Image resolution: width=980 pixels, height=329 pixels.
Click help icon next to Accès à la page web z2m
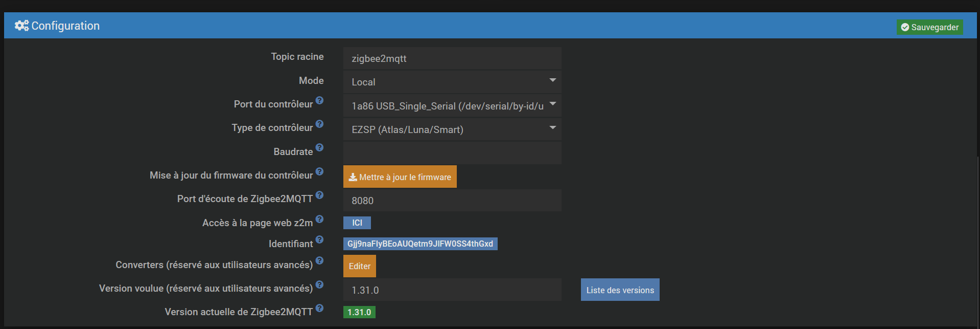tap(319, 219)
